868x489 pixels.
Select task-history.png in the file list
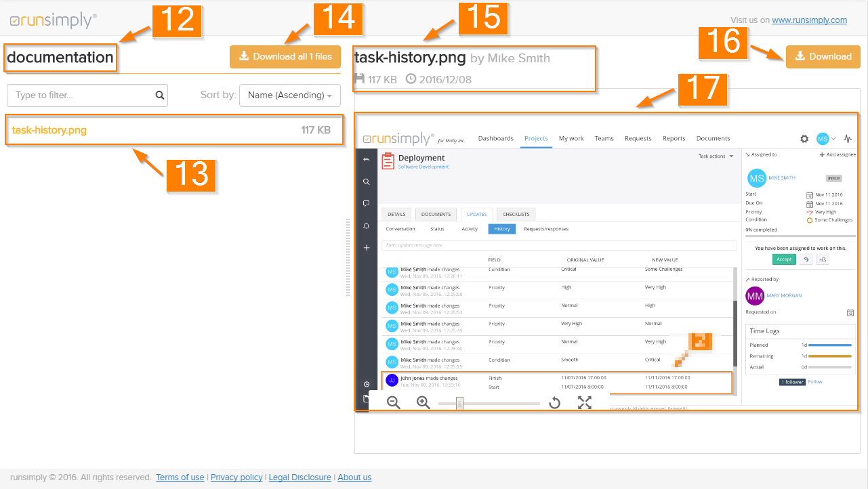(49, 130)
